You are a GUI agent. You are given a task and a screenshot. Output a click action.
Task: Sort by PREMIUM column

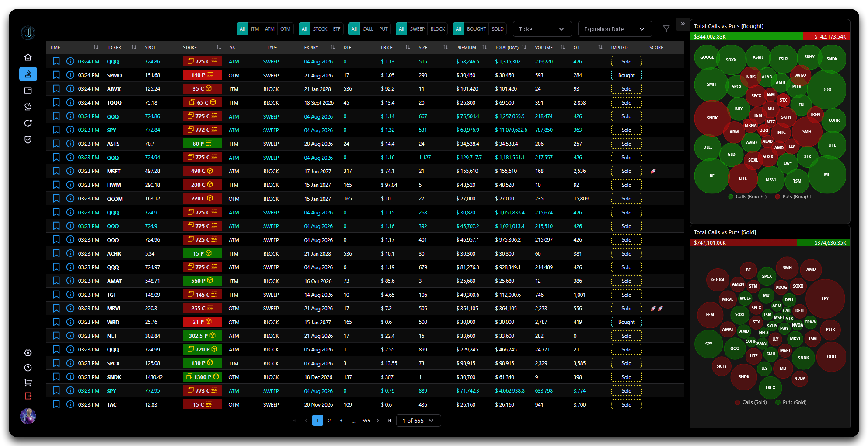click(x=484, y=47)
